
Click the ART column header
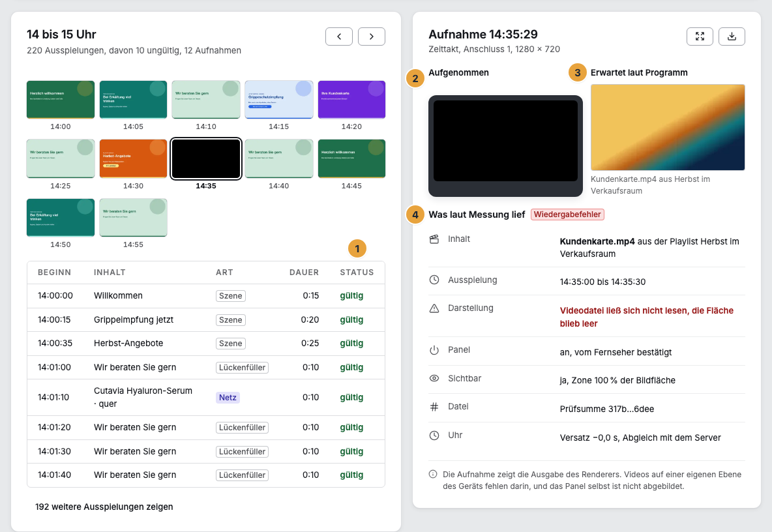point(224,273)
